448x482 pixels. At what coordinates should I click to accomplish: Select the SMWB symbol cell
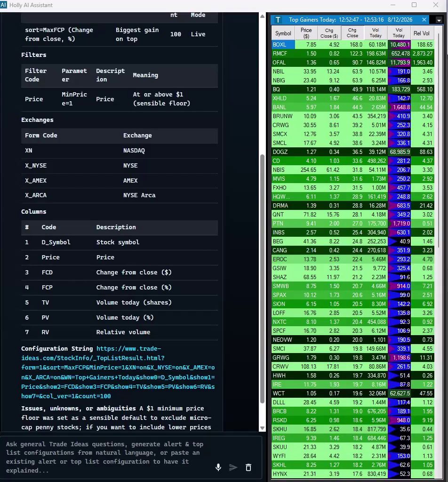[x=283, y=286]
